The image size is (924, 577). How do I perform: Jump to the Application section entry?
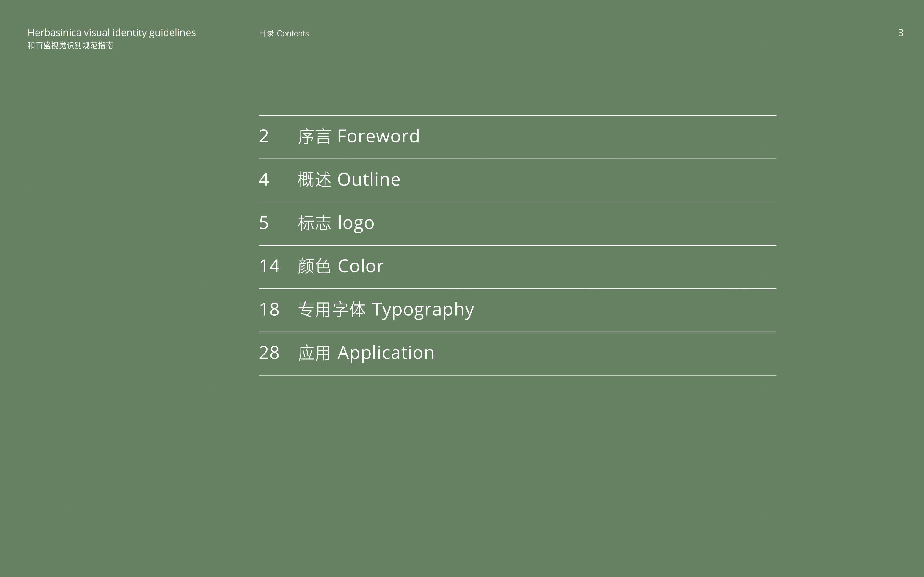pos(517,353)
